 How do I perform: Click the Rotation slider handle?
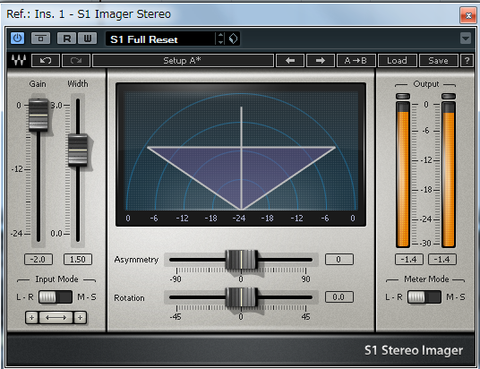[x=242, y=297]
